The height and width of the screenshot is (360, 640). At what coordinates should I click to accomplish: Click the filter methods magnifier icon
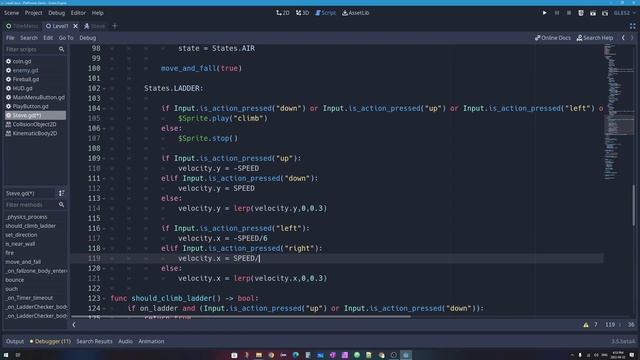click(62, 205)
